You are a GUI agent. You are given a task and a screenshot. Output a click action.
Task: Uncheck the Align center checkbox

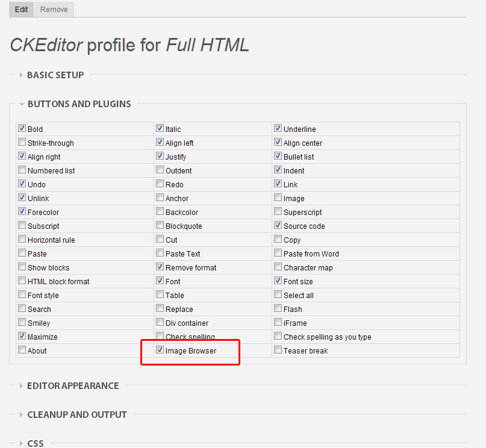tap(278, 142)
